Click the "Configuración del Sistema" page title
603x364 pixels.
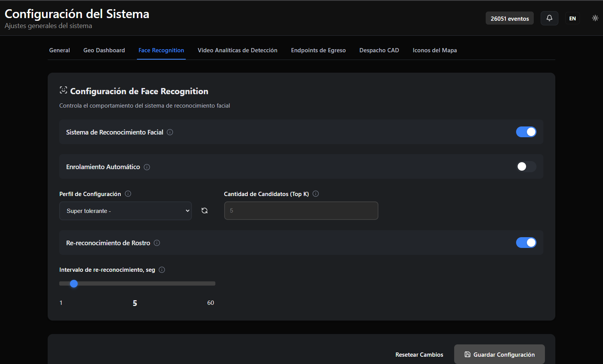[77, 14]
